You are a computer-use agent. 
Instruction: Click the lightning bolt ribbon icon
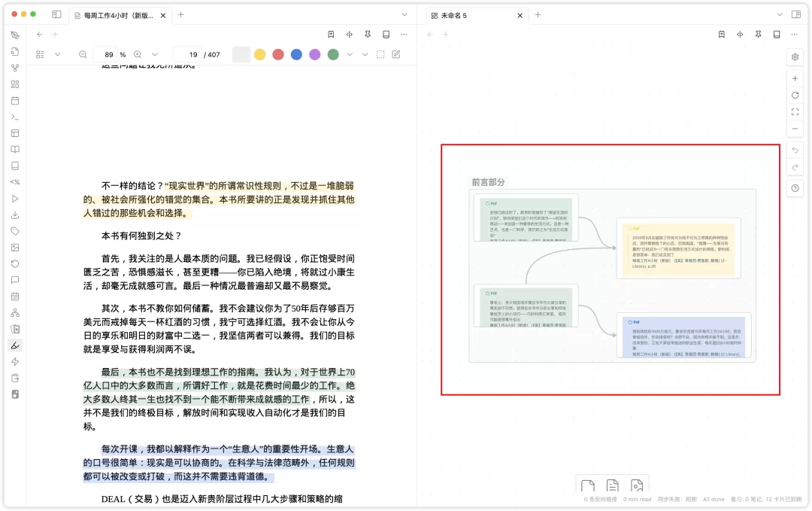pos(15,362)
